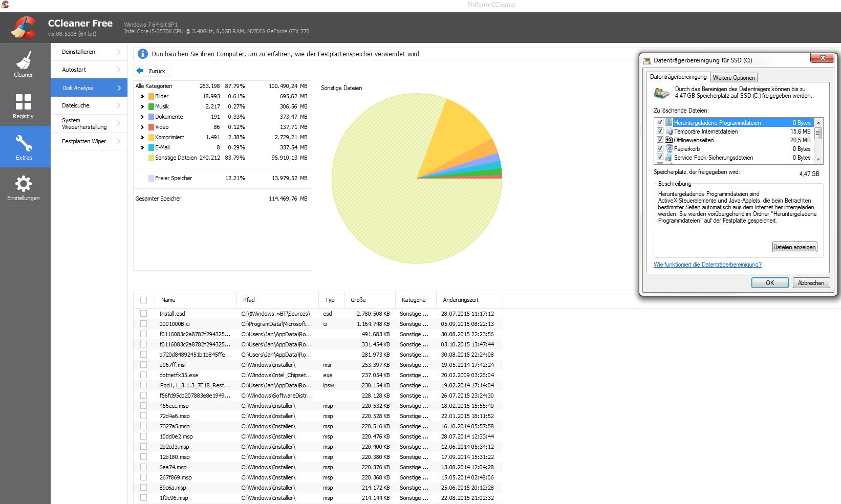Confirm the disk cleanup with OK
Screen dimensions: 841x504
coord(769,283)
